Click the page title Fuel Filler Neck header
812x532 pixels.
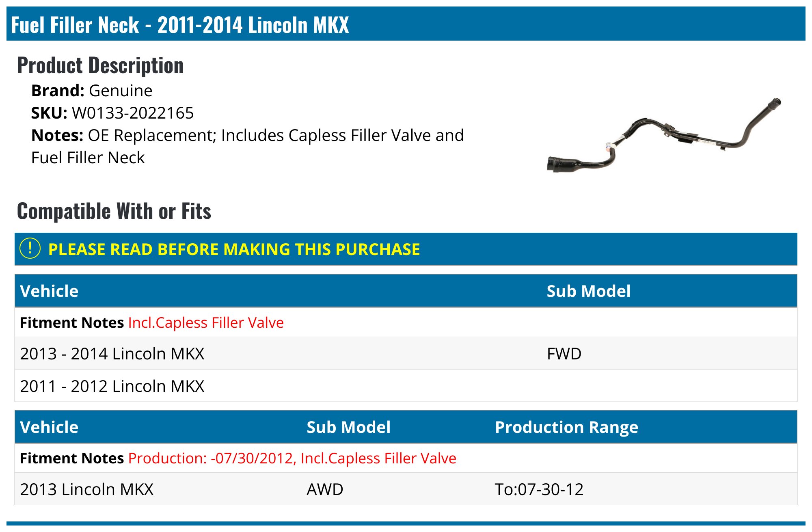click(x=180, y=25)
